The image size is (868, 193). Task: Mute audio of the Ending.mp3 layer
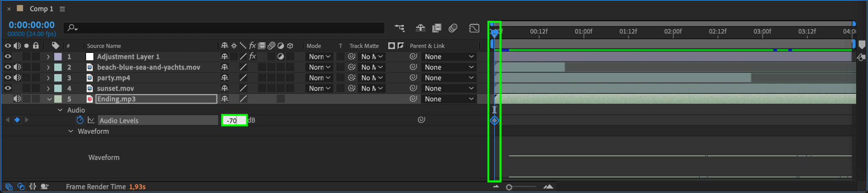(17, 99)
